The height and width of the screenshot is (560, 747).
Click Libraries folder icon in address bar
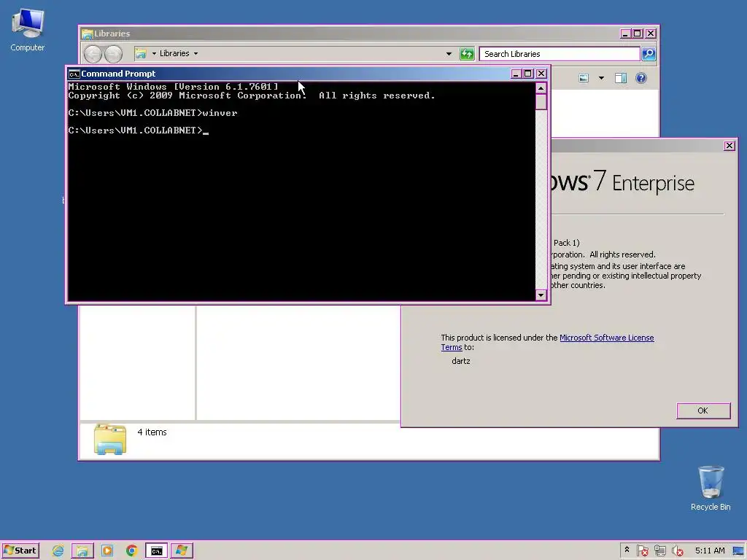pyautogui.click(x=141, y=53)
